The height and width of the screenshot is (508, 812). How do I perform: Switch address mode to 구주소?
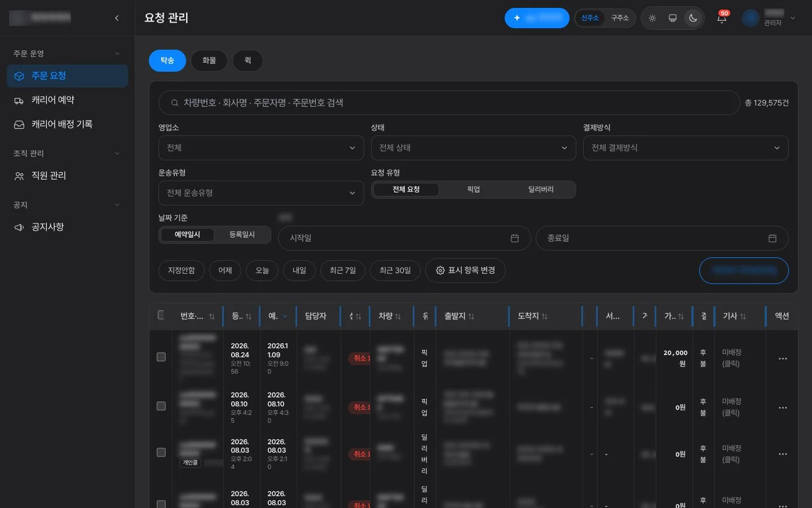click(x=620, y=18)
